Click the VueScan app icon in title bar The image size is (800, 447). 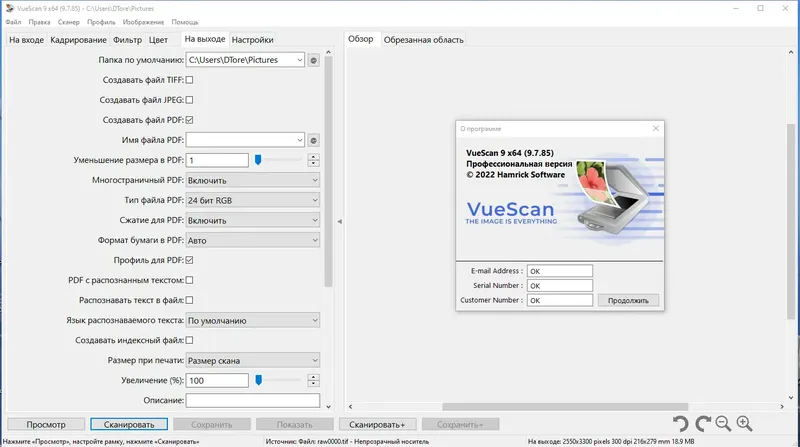[x=10, y=8]
